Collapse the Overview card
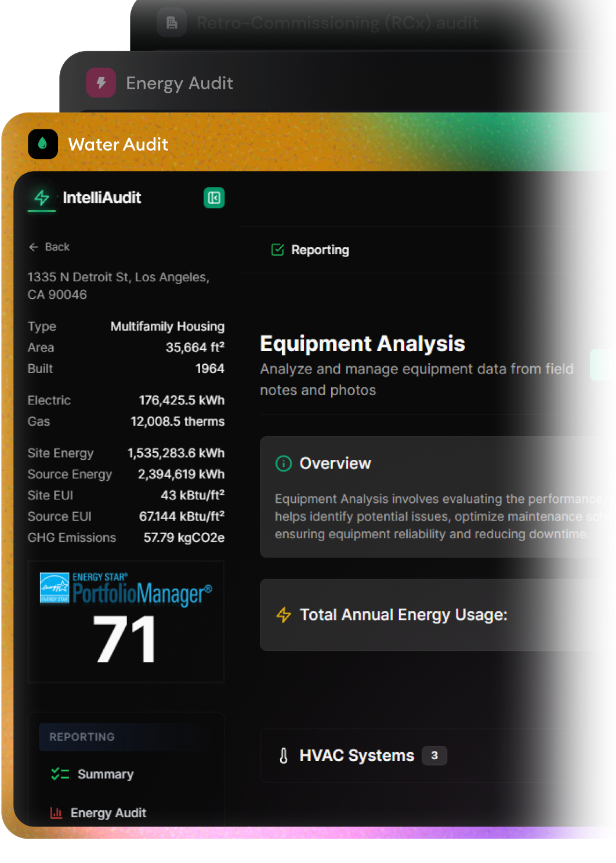This screenshot has height=863, width=616. pos(335,463)
